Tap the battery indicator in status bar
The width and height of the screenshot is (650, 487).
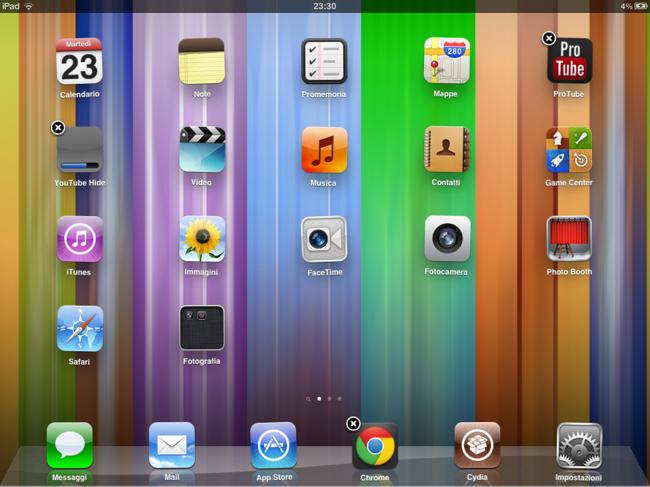tap(640, 6)
